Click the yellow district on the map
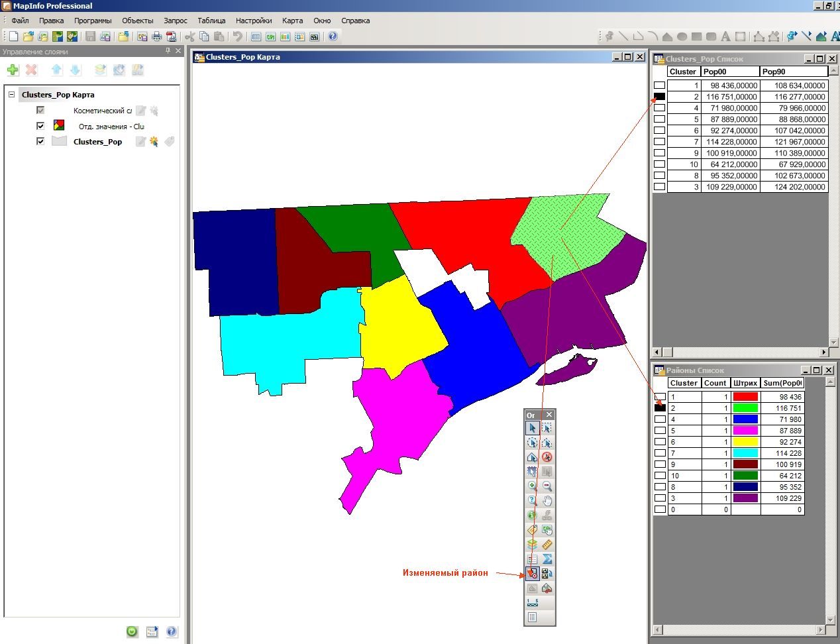The image size is (840, 644). pos(401,325)
